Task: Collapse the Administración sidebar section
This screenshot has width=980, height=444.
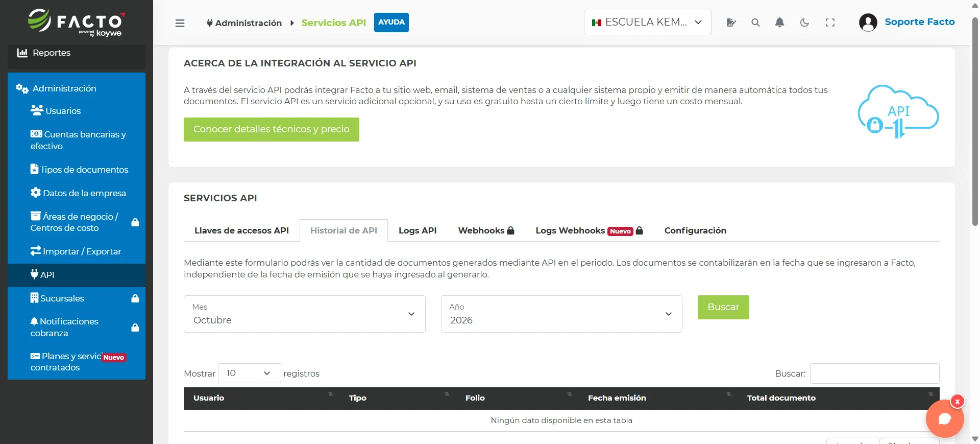Action: click(77, 88)
